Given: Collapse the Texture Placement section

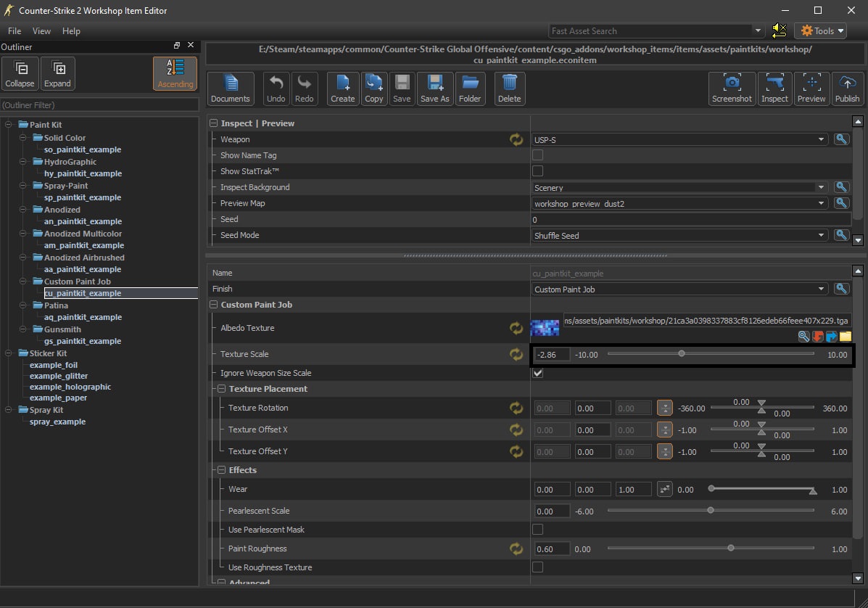Looking at the screenshot, I should (x=223, y=389).
